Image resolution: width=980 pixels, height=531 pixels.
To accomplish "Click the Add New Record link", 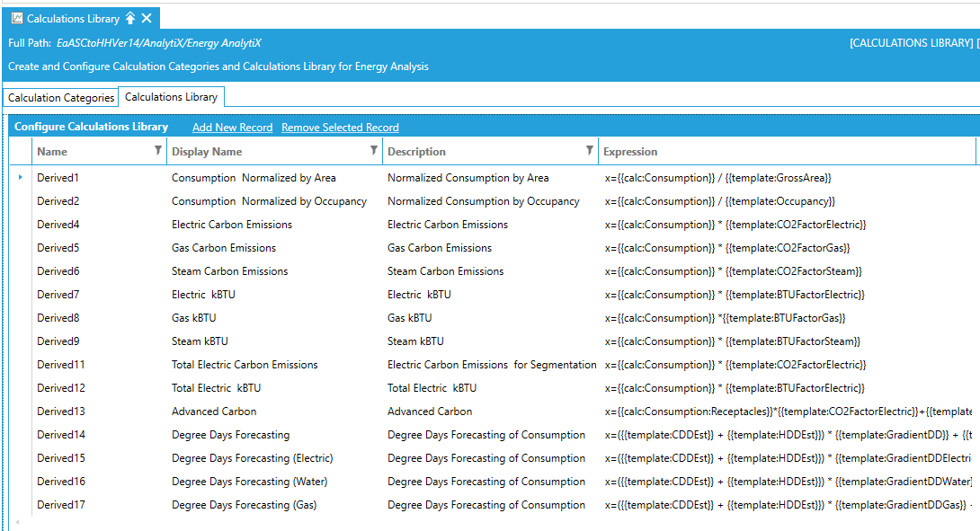I will click(x=232, y=128).
